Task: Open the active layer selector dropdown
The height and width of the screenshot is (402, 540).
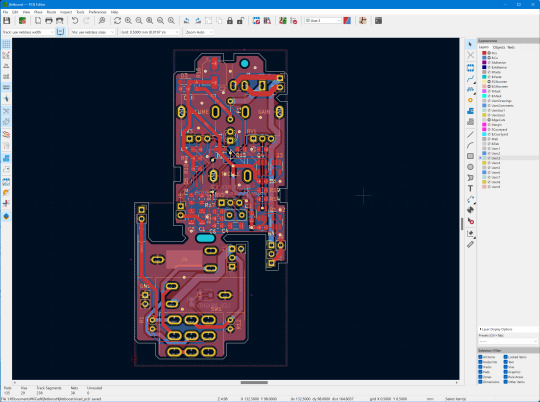Action: coord(323,21)
